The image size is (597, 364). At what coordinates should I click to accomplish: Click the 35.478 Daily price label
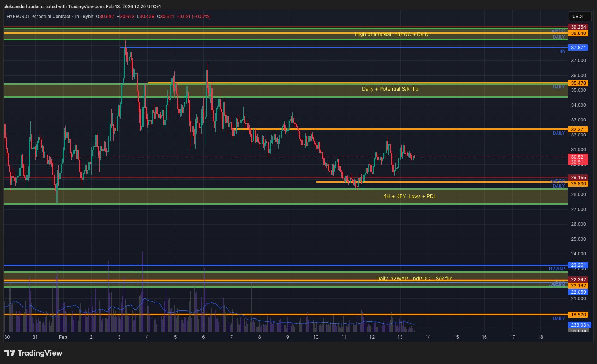578,83
